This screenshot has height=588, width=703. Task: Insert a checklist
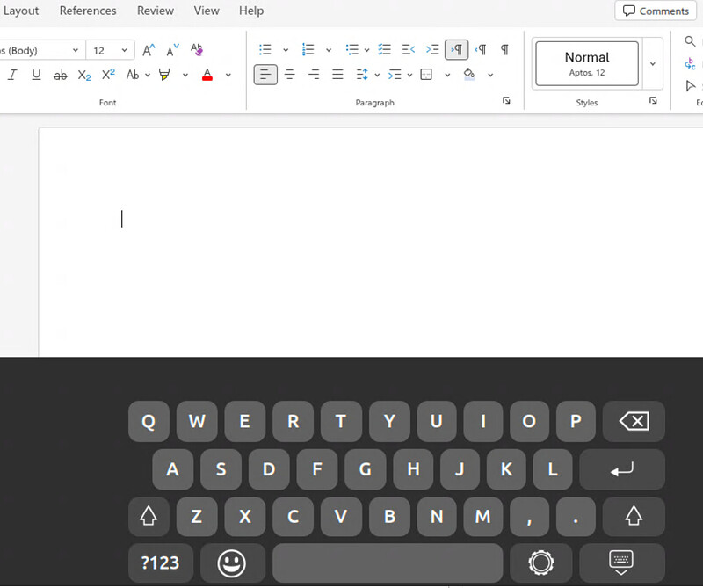point(384,49)
